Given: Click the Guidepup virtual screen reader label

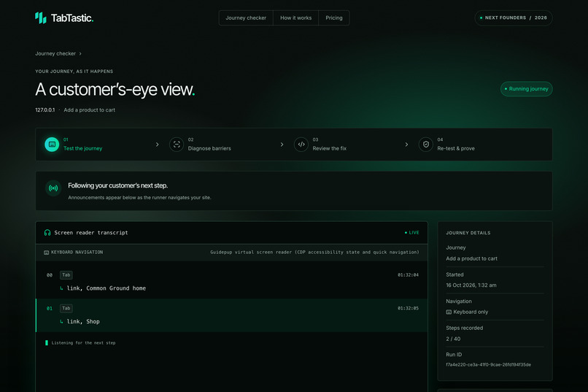Looking at the screenshot, I should [x=314, y=253].
